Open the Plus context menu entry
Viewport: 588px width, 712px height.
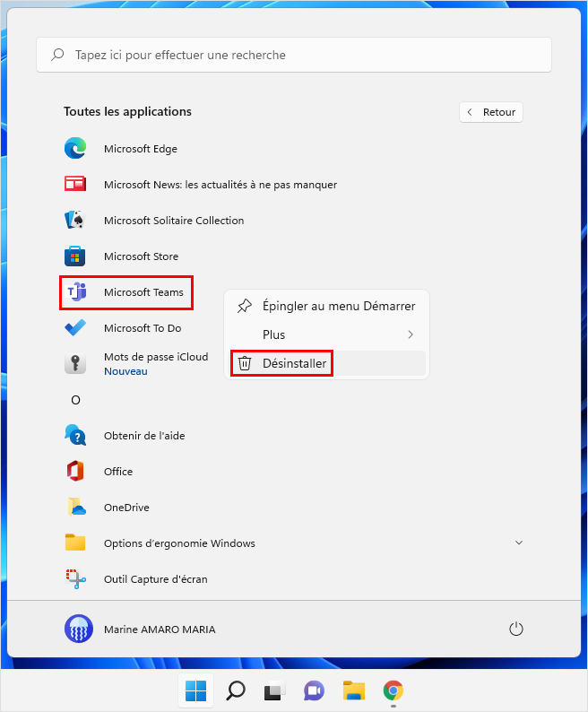coord(326,334)
